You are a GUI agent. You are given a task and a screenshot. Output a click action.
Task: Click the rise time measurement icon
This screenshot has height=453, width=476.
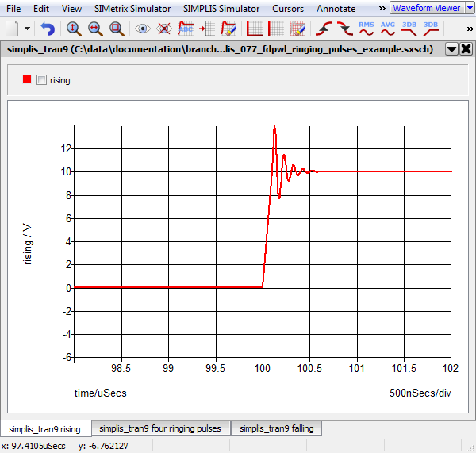tap(324, 29)
